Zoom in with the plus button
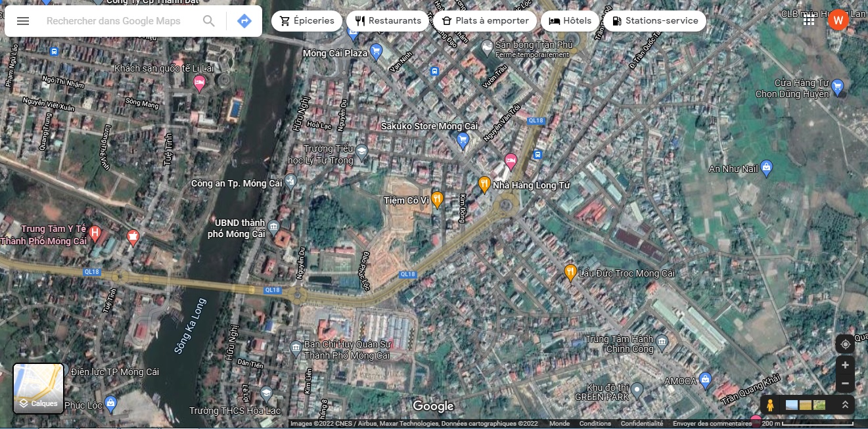Screen dimensions: 868x429 tap(845, 365)
